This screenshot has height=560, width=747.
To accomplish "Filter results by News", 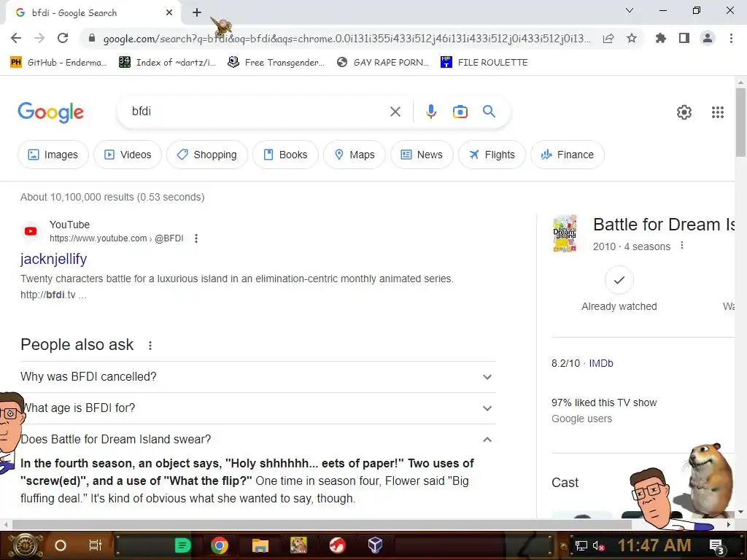I will click(x=422, y=155).
